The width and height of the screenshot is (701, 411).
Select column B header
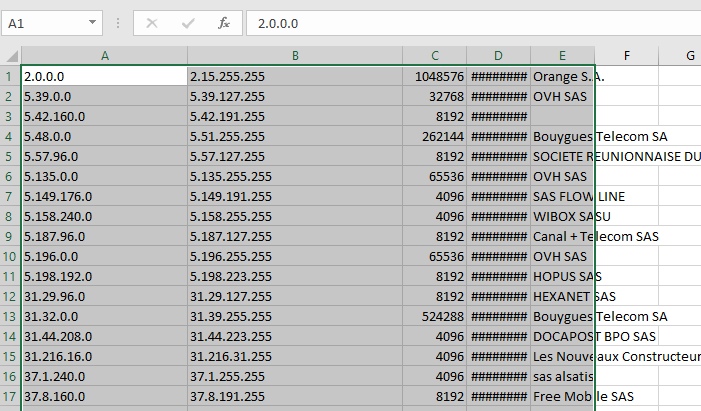[x=295, y=56]
